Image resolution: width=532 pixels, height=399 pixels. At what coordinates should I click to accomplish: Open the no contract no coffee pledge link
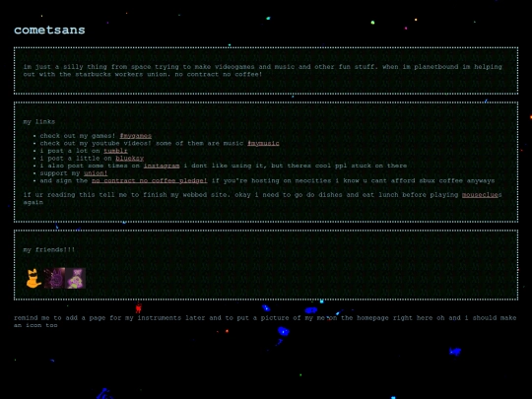pos(150,180)
